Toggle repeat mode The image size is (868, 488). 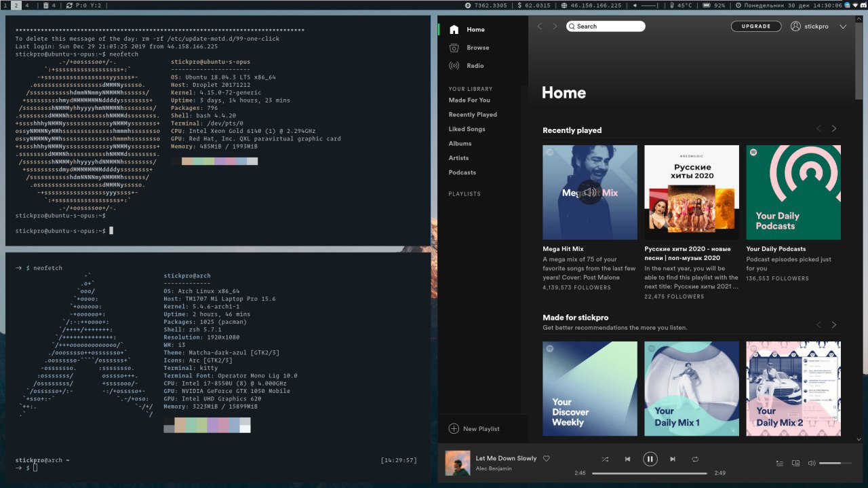point(695,459)
